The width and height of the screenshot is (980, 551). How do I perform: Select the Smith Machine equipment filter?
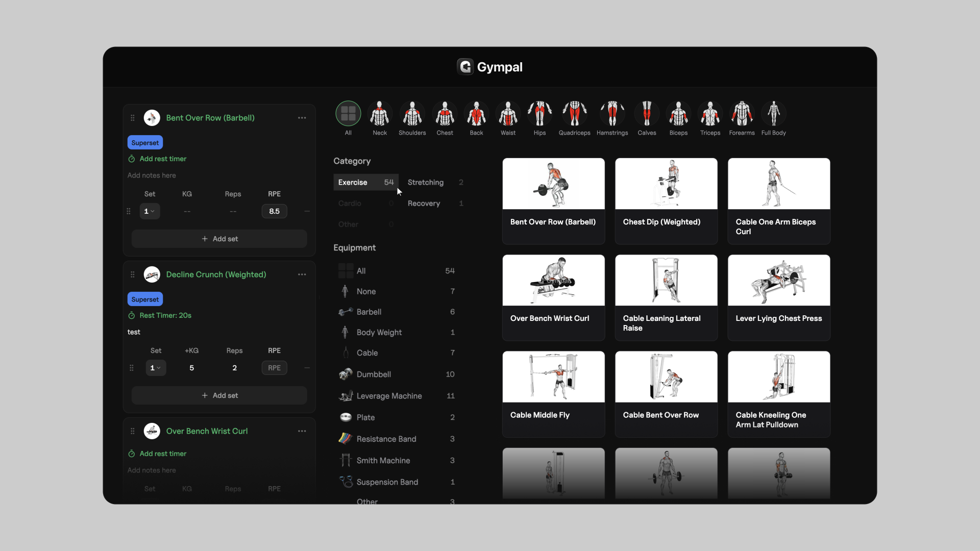397,460
